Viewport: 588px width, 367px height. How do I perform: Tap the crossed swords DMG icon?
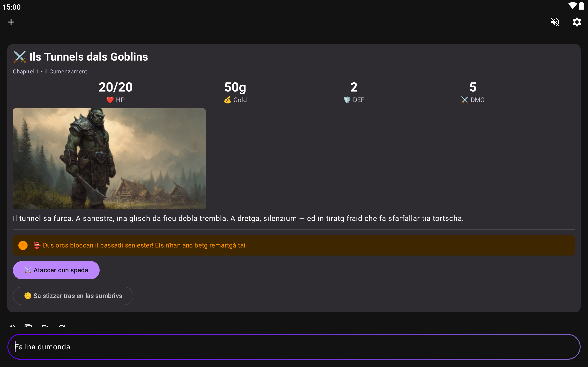(x=465, y=100)
